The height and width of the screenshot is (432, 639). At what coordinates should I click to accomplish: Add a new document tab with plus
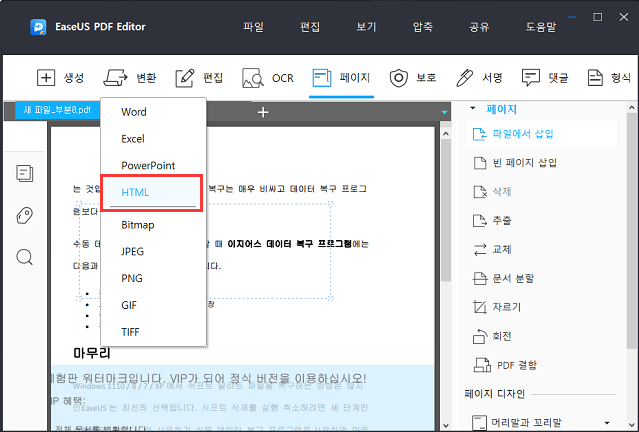point(263,112)
